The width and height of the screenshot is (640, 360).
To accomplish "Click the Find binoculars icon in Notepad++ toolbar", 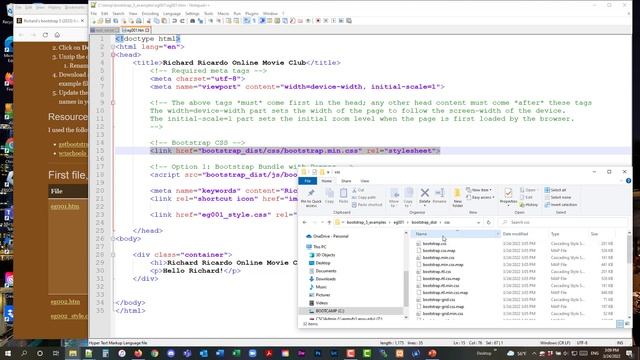I will coord(192,21).
